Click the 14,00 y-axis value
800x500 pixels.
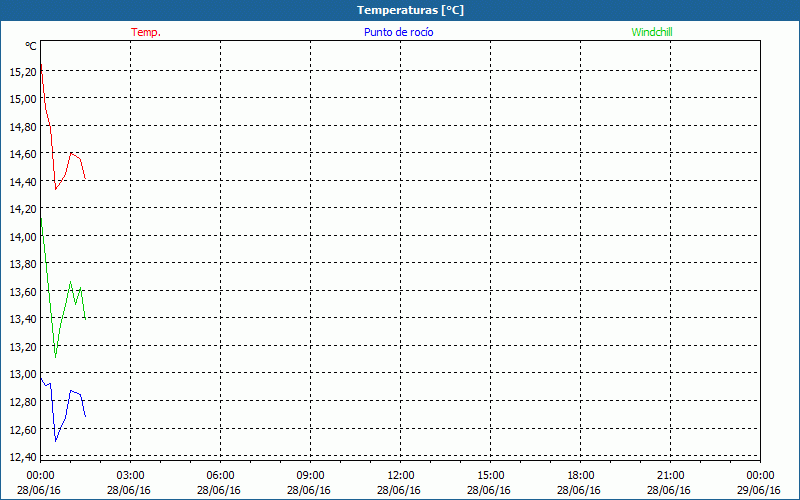click(x=23, y=237)
